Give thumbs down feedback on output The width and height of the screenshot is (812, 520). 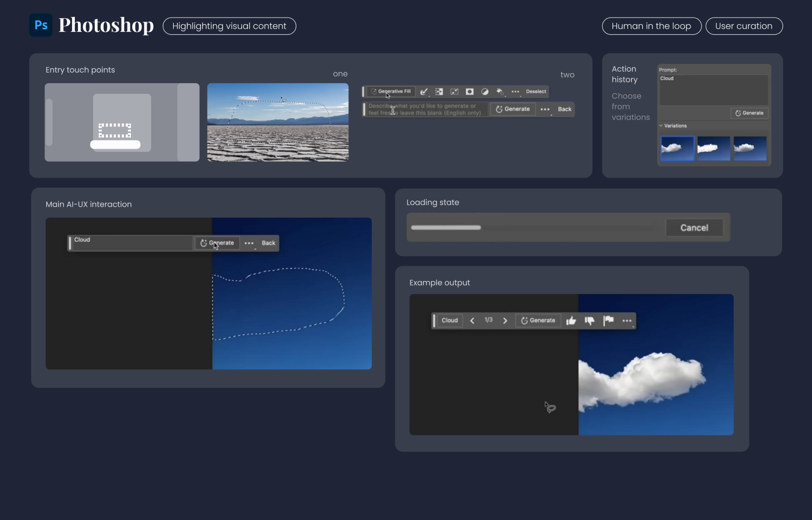pos(589,321)
